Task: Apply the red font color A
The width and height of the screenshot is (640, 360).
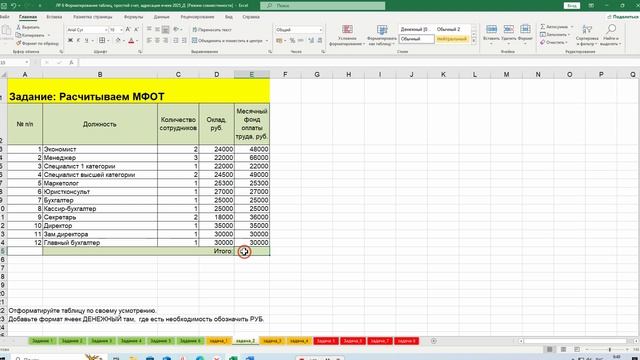Action: pyautogui.click(x=131, y=40)
